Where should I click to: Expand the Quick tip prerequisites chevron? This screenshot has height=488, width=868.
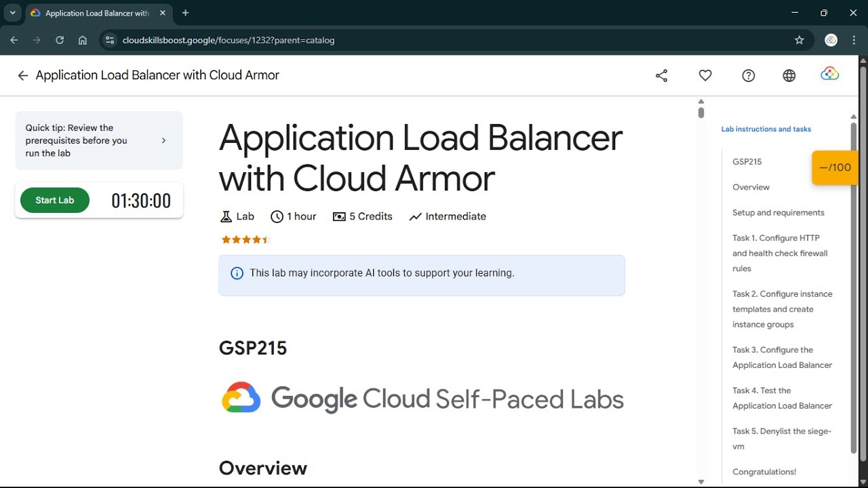(163, 140)
